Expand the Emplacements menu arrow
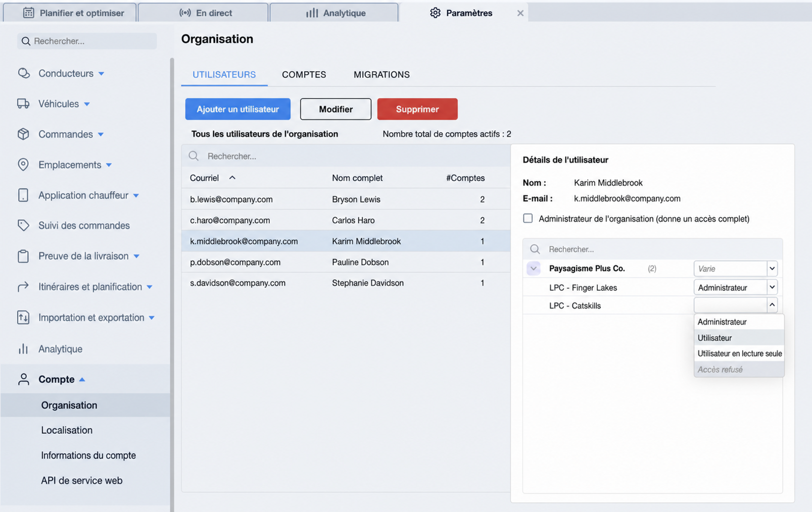 click(x=109, y=165)
